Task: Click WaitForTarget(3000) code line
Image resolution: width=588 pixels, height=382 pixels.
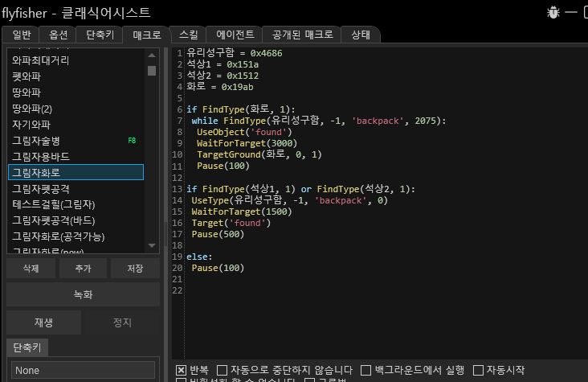Action: coord(247,143)
